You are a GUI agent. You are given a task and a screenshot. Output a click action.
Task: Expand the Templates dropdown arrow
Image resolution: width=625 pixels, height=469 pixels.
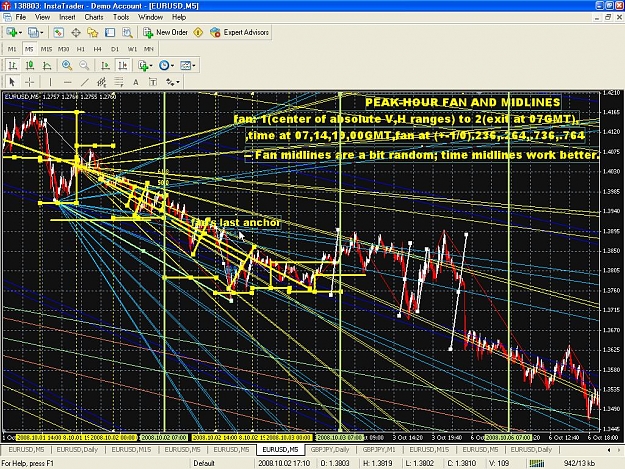pos(194,66)
